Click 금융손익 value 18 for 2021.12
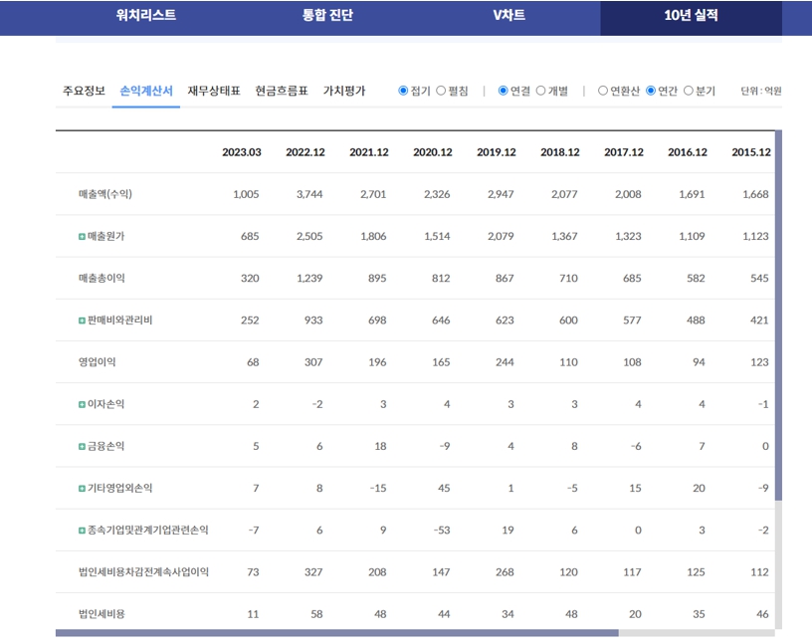 (380, 446)
